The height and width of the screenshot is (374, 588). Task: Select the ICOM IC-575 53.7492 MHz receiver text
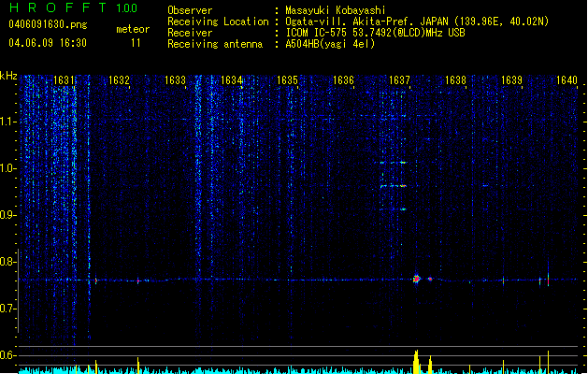376,33
